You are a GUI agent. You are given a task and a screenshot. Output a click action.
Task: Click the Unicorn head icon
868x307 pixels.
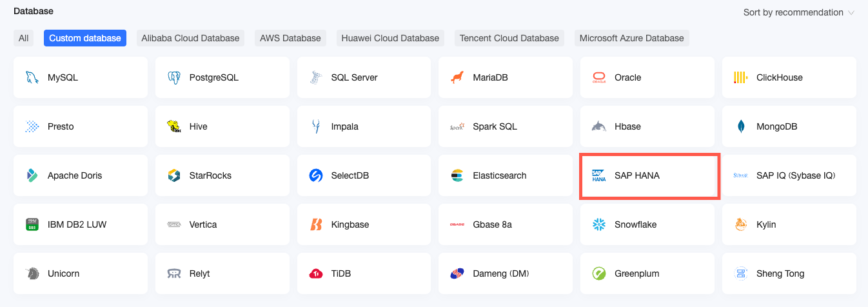tap(32, 273)
